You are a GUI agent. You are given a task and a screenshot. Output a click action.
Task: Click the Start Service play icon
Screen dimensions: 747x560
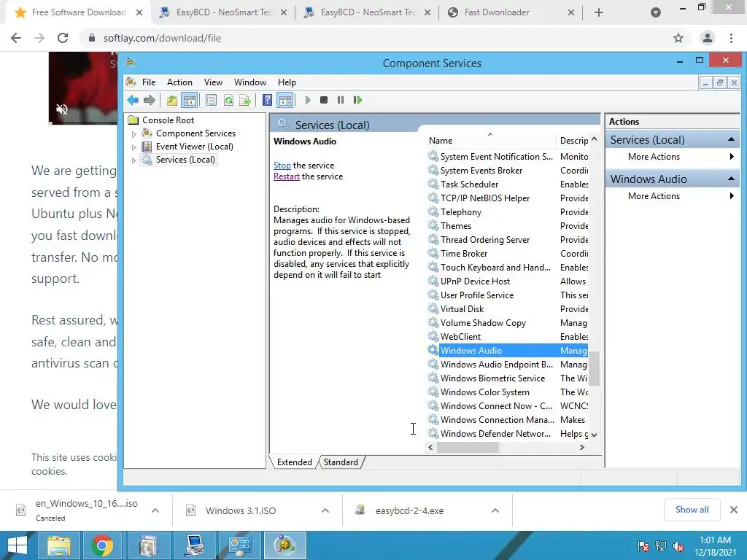[308, 100]
